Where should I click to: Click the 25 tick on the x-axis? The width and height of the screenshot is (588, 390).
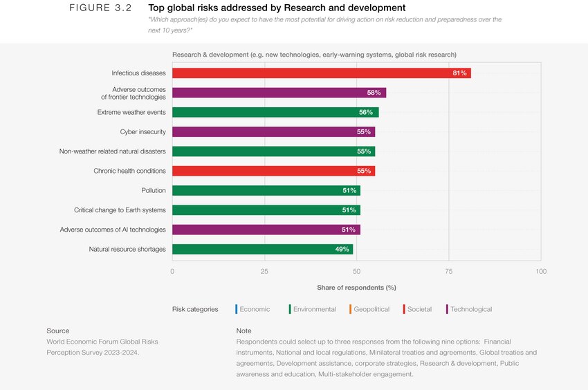click(x=264, y=271)
